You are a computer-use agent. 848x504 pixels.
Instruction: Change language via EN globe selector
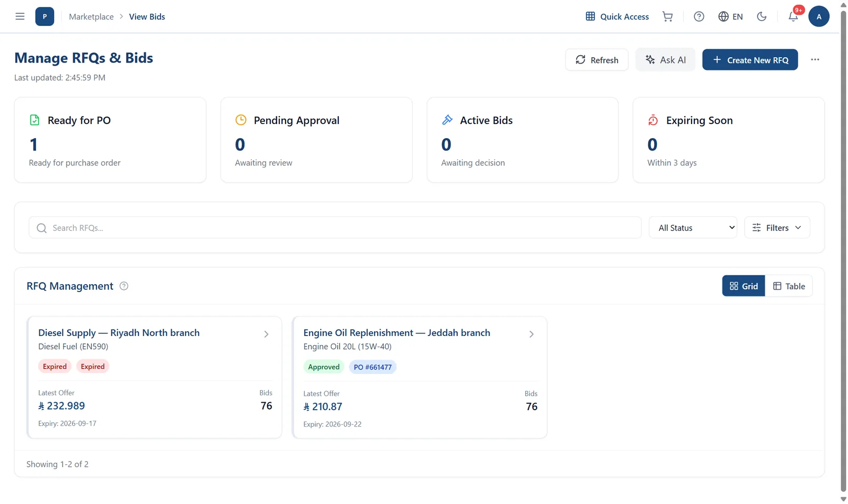pos(730,16)
